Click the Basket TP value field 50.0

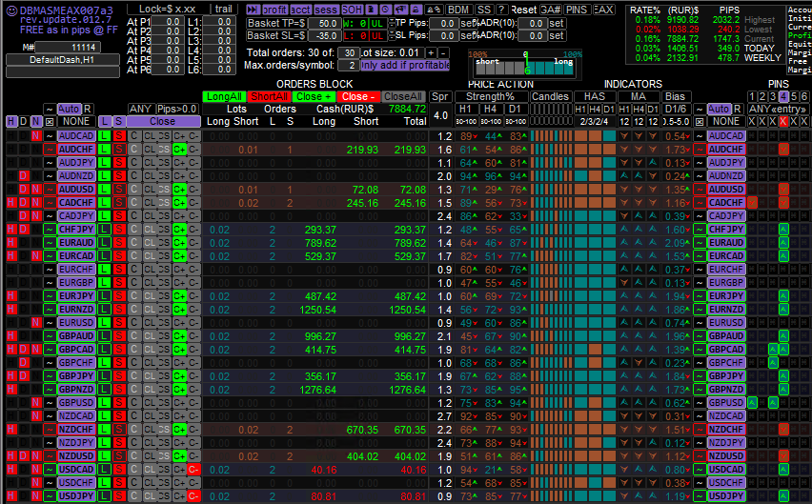point(324,23)
